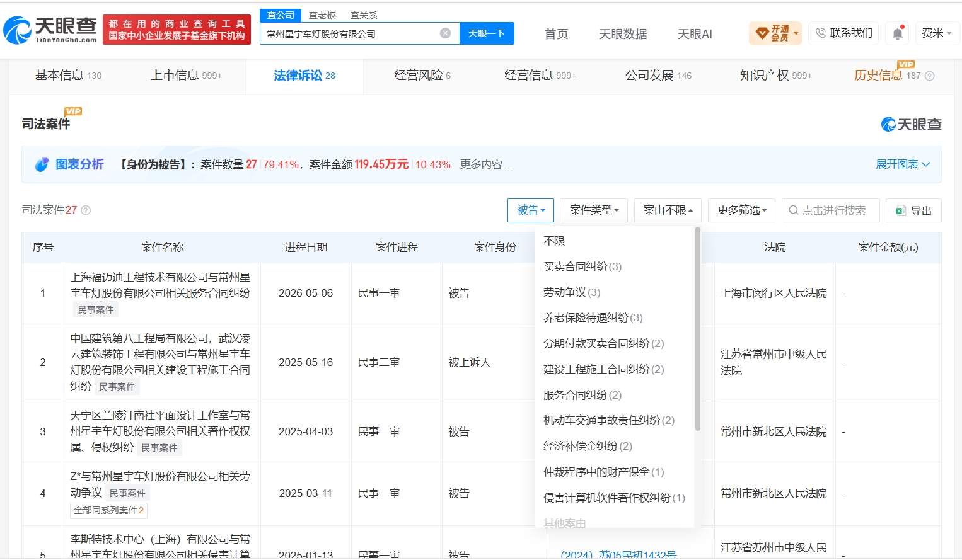Select the 查关系 search mode tab

point(364,15)
